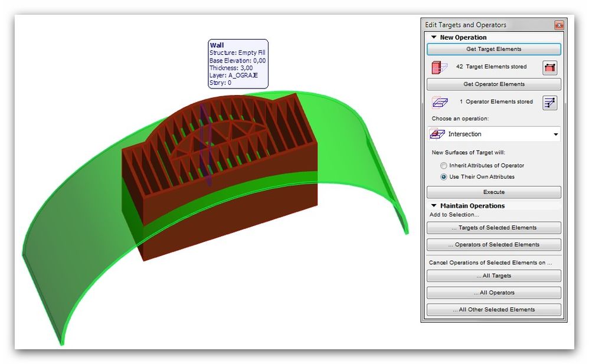Select the Use Their Own Attributes option
This screenshot has height=364, width=589.
443,176
